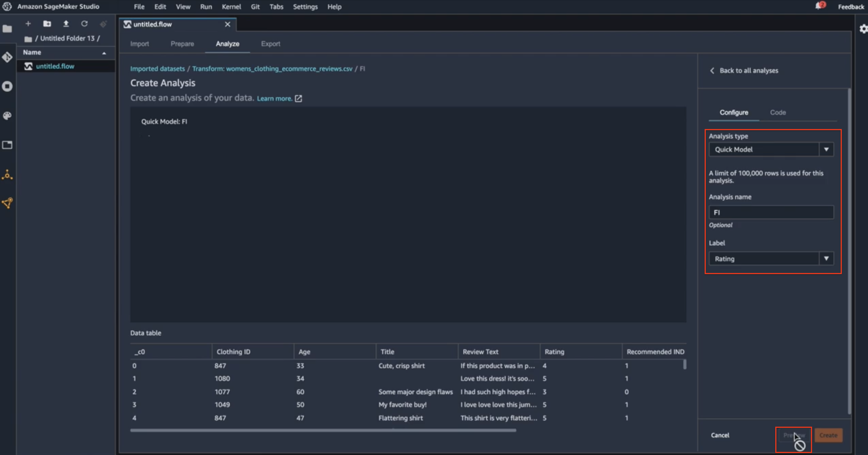The height and width of the screenshot is (455, 868).
Task: Click the data table horizontal scrollbar
Action: (323, 430)
